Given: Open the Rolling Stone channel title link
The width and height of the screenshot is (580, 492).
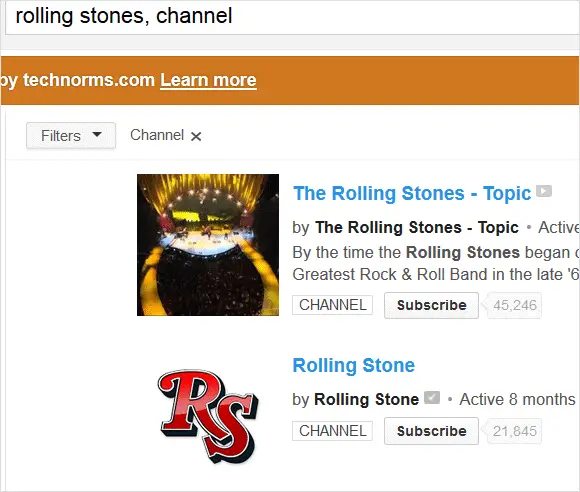Looking at the screenshot, I should [x=354, y=365].
